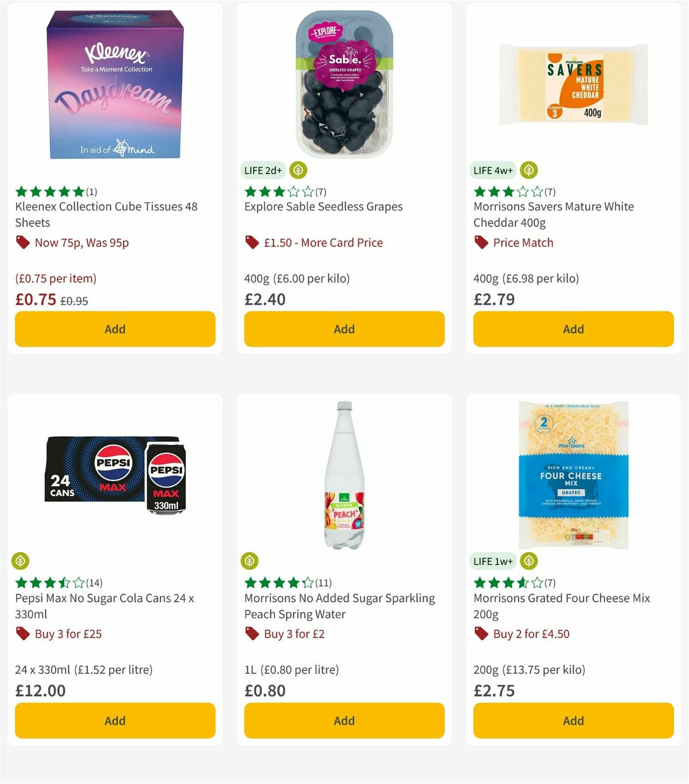Open Peach Spring Water review count (11)

324,582
